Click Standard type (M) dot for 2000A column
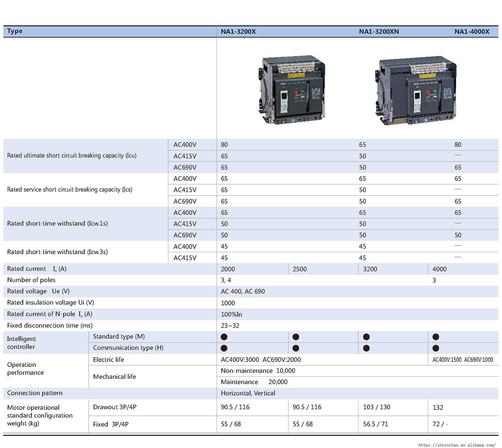This screenshot has width=502, height=448. (224, 337)
